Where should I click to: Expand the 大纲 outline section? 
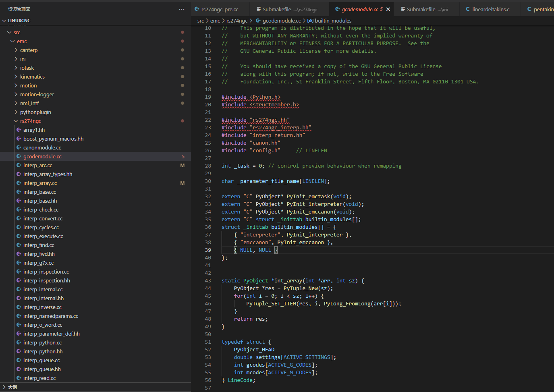[x=4, y=387]
